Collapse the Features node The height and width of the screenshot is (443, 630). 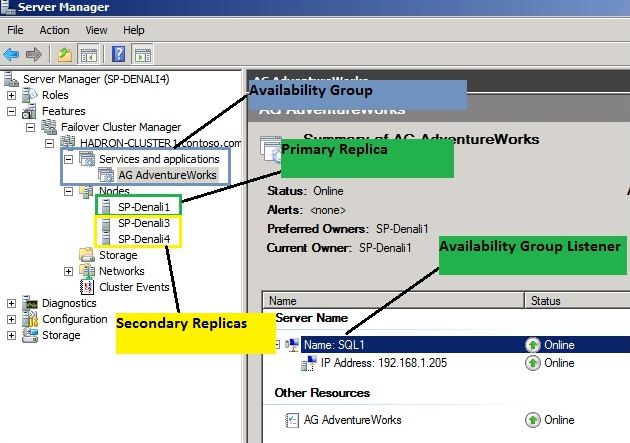(12, 111)
